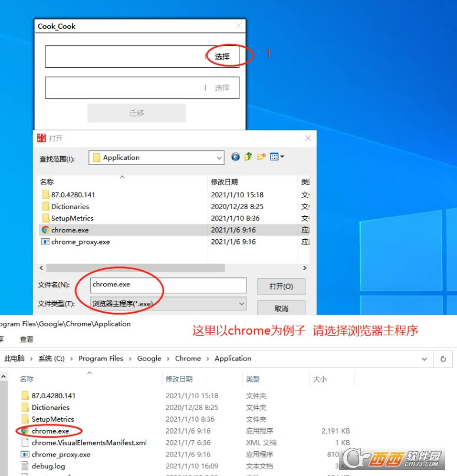Image resolution: width=457 pixels, height=476 pixels.
Task: Sort Explorer list by 修改日期 column
Action: pos(179,379)
